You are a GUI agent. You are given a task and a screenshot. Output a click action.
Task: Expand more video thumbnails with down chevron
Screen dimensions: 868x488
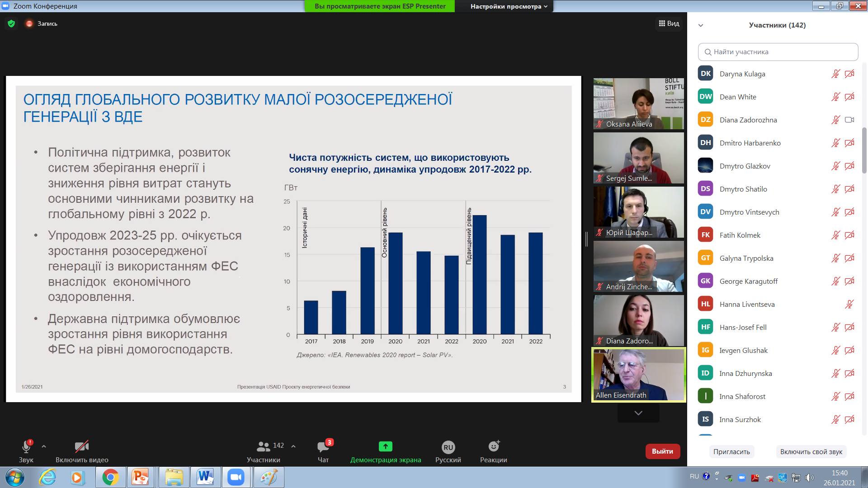coord(638,413)
